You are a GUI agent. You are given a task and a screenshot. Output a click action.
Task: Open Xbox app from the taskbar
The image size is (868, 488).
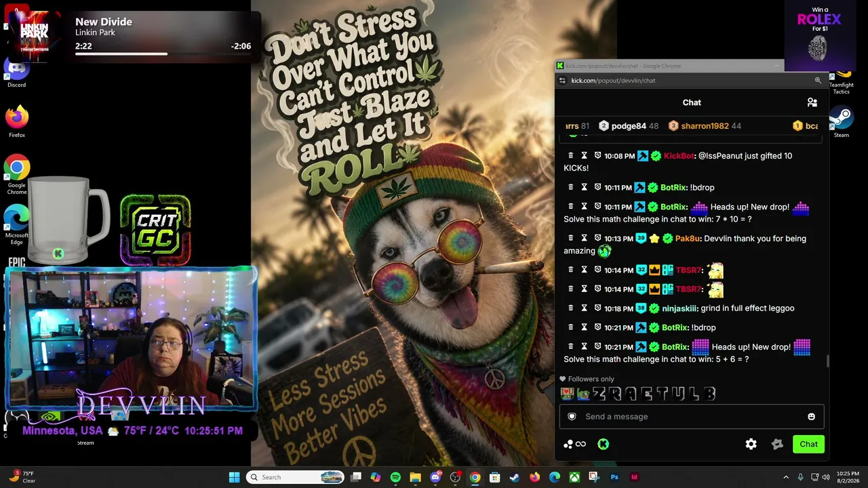tap(574, 477)
